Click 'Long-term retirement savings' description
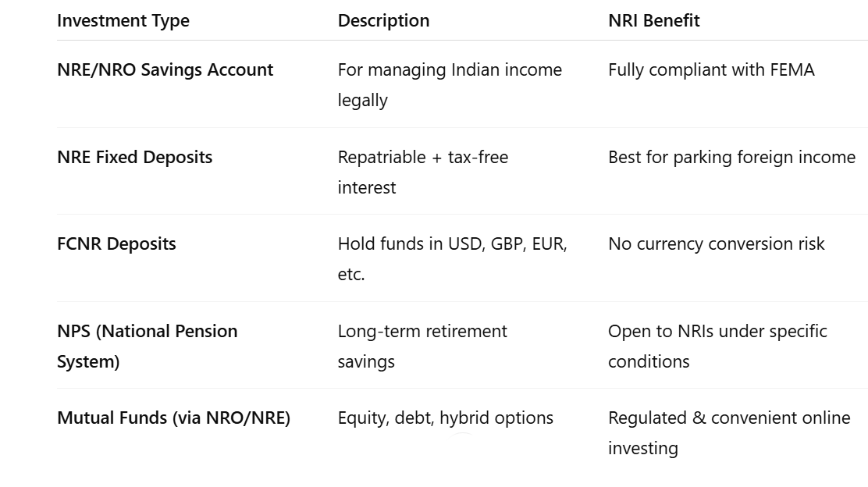Image resolution: width=868 pixels, height=487 pixels. [422, 346]
